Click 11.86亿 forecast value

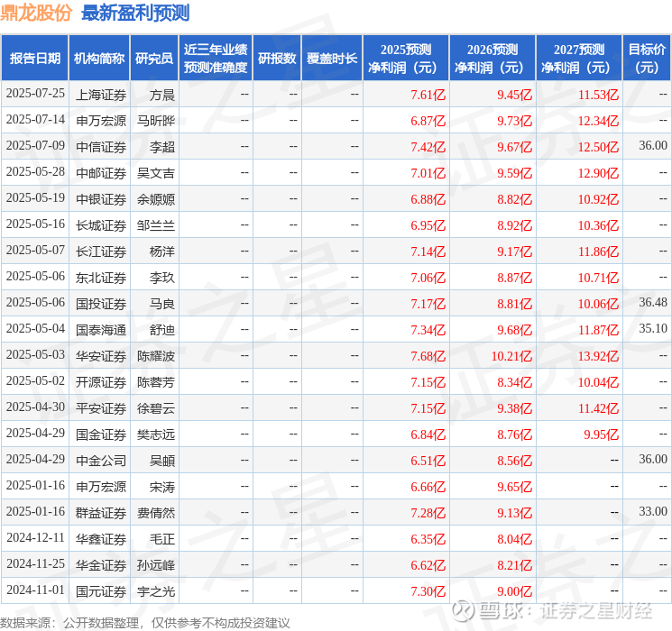(x=598, y=251)
